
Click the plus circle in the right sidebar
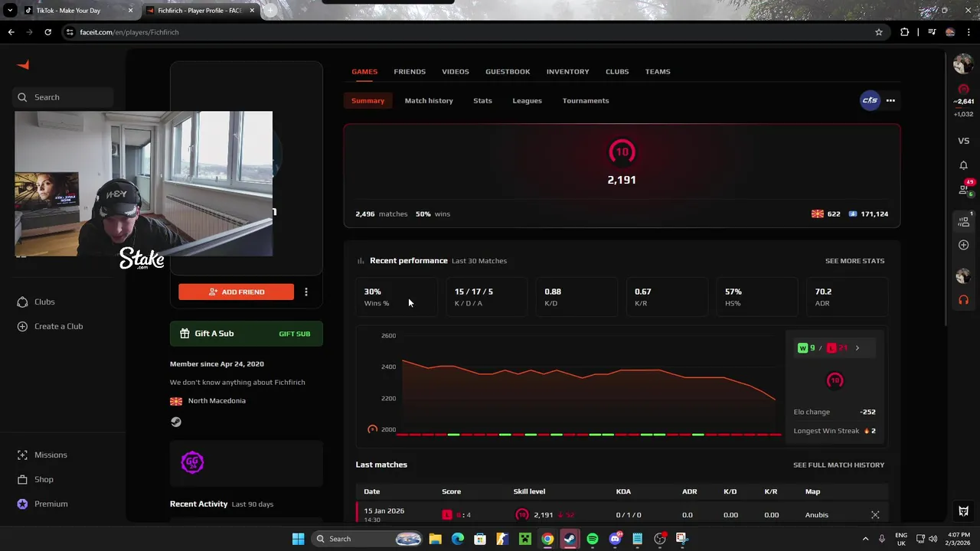(x=964, y=245)
